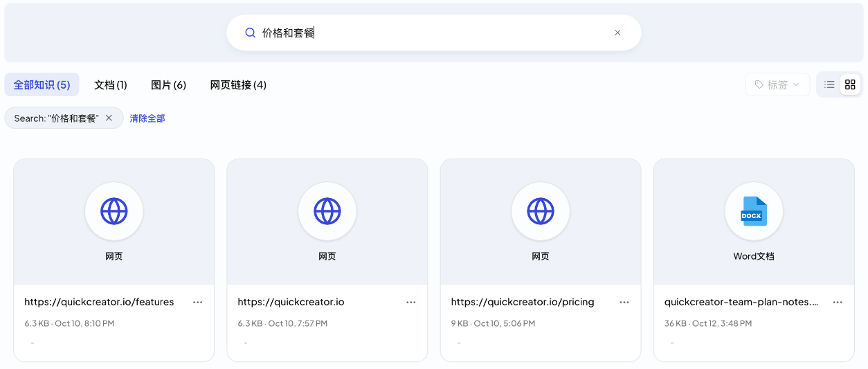Click globe icon on the pricing card
The width and height of the screenshot is (868, 369).
tap(541, 211)
